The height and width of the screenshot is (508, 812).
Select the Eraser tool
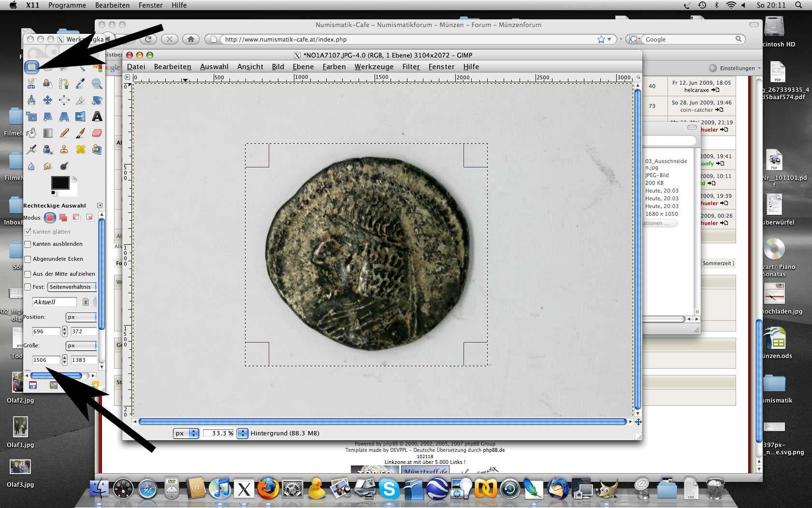tap(97, 133)
